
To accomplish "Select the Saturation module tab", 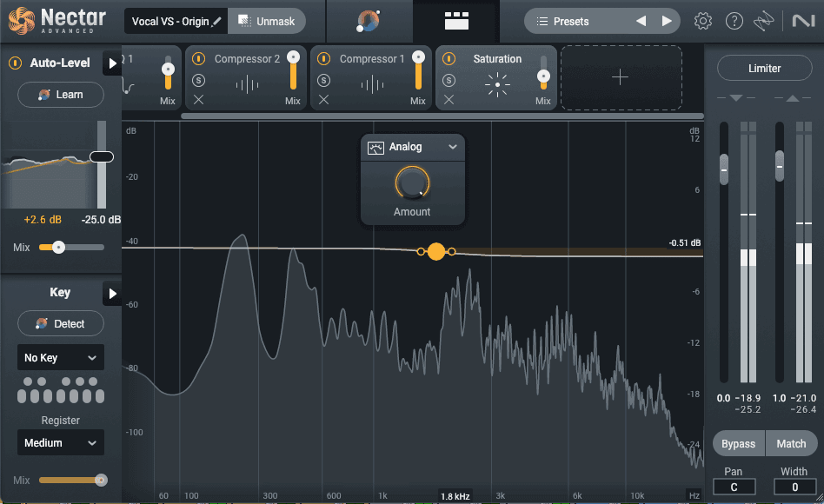I will [x=496, y=78].
